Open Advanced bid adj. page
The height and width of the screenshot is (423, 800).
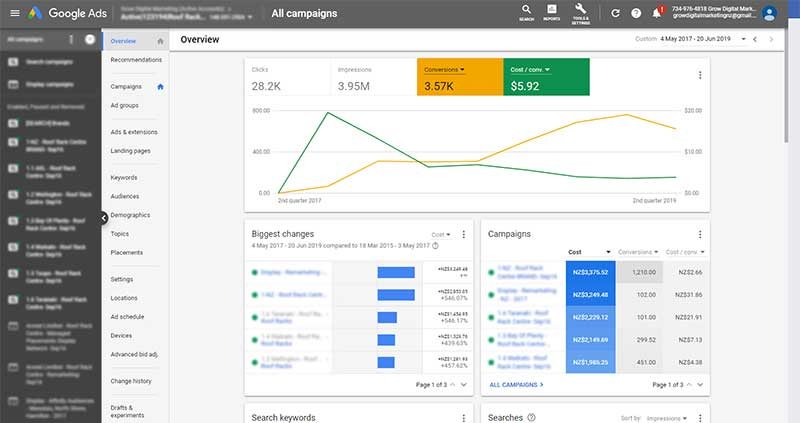(134, 355)
